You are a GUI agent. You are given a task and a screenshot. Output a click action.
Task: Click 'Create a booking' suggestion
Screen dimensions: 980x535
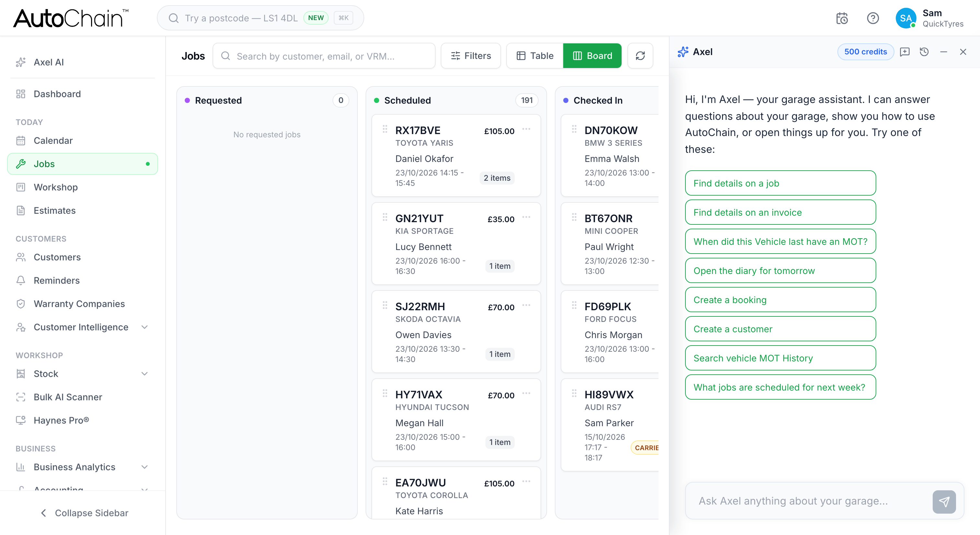780,300
